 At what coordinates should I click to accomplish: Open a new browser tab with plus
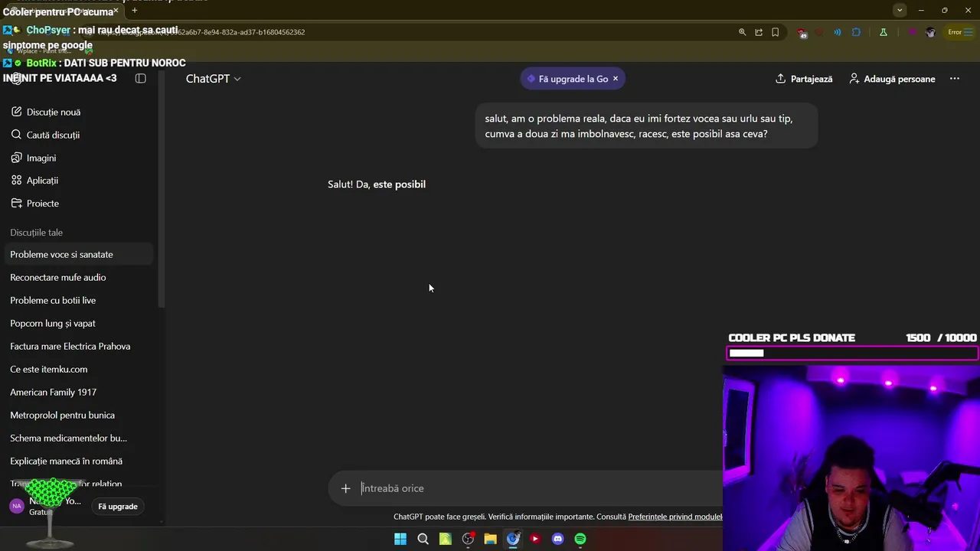point(134,10)
